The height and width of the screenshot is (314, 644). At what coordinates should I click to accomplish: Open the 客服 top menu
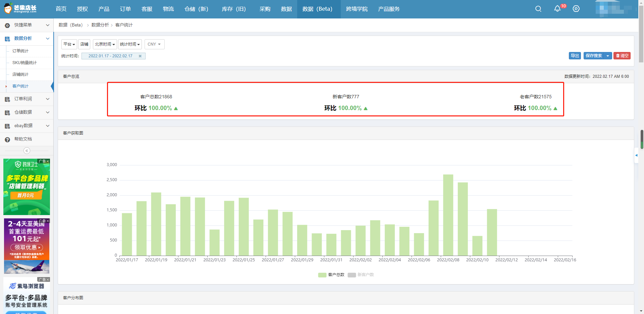pyautogui.click(x=147, y=9)
